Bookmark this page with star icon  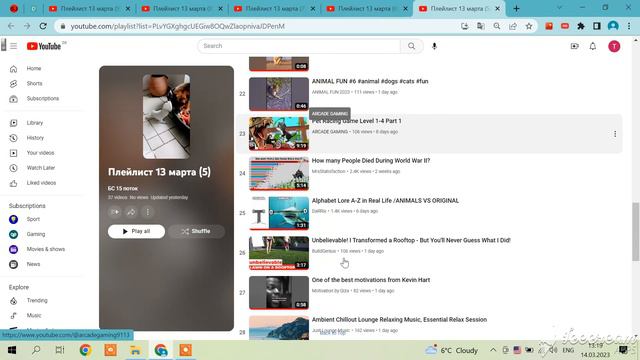click(x=529, y=26)
